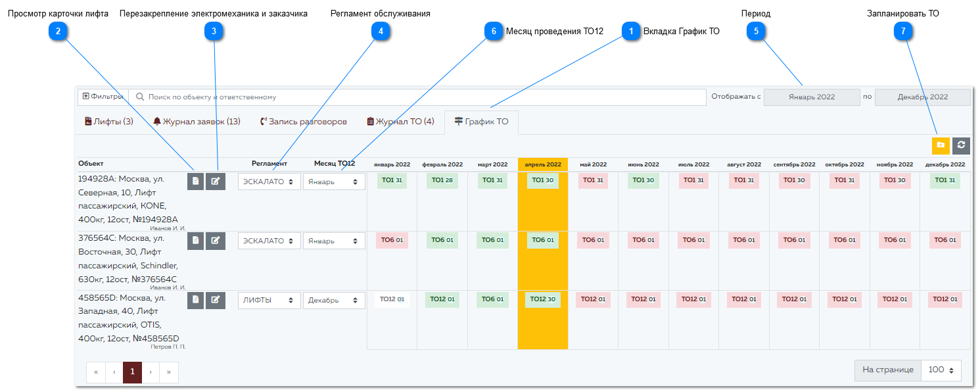The height and width of the screenshot is (392, 980).
Task: Open the Запись разговоров tab
Action: tap(304, 122)
